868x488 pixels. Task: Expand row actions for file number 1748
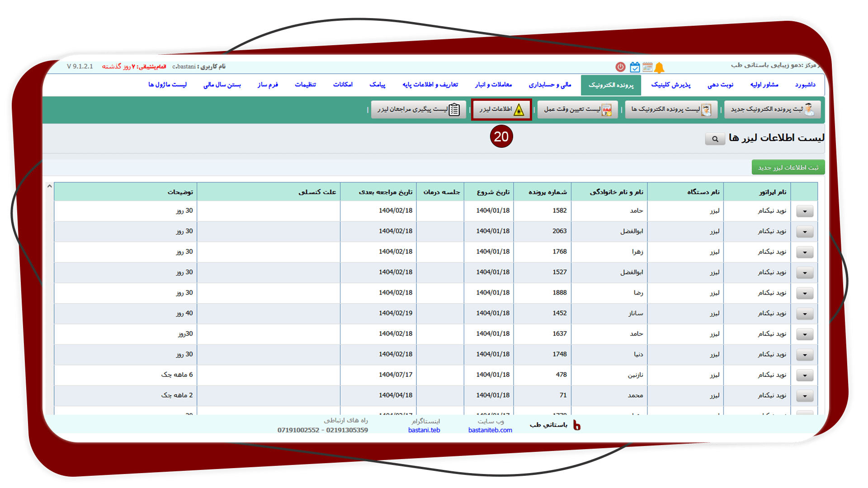[805, 355]
